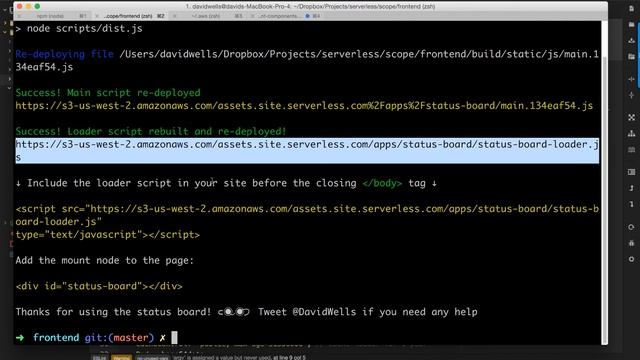
Task: Click 'Success! Loader script rebuilt and re-deployed!' message
Action: (151, 131)
